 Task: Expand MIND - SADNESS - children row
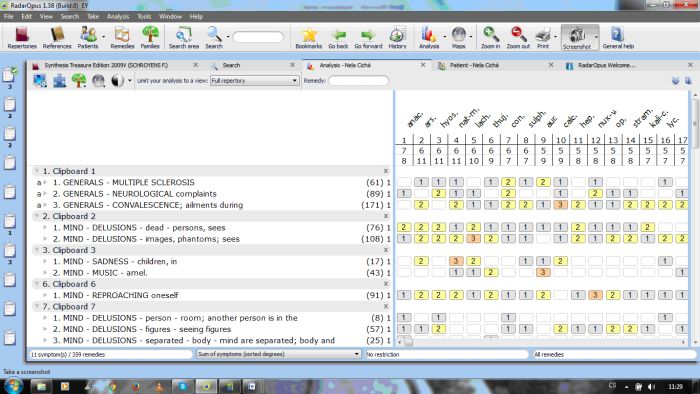point(45,261)
